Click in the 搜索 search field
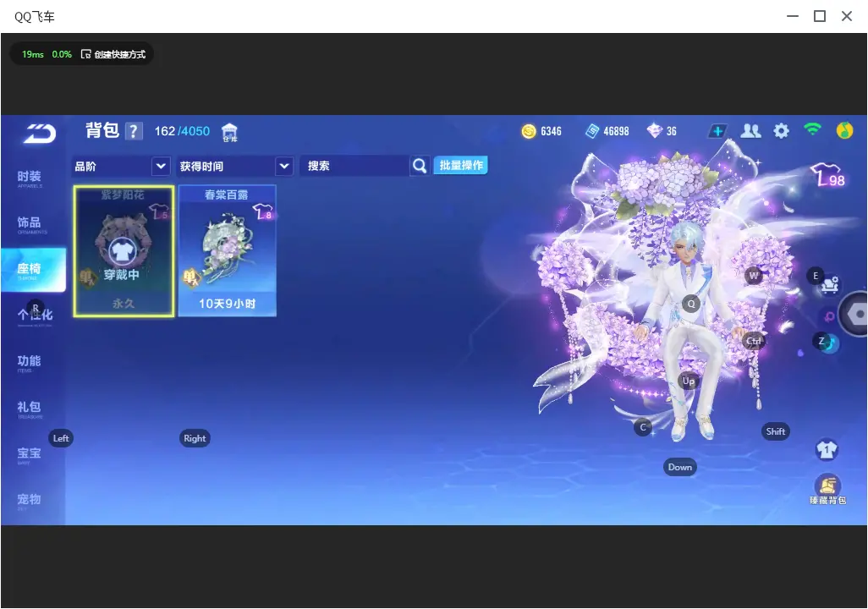 (354, 166)
